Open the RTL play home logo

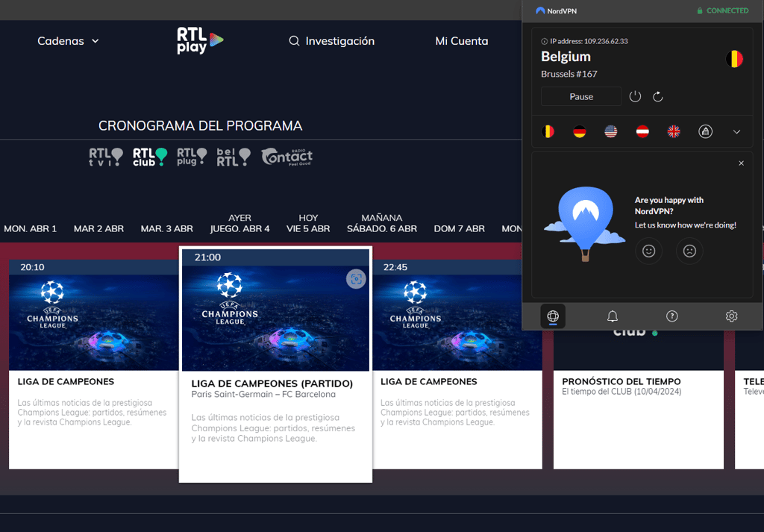point(200,40)
